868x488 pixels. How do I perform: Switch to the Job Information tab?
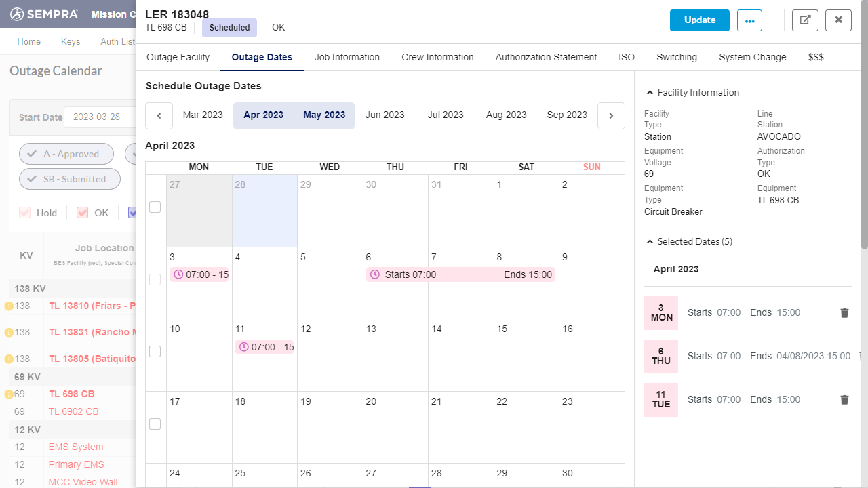click(347, 57)
